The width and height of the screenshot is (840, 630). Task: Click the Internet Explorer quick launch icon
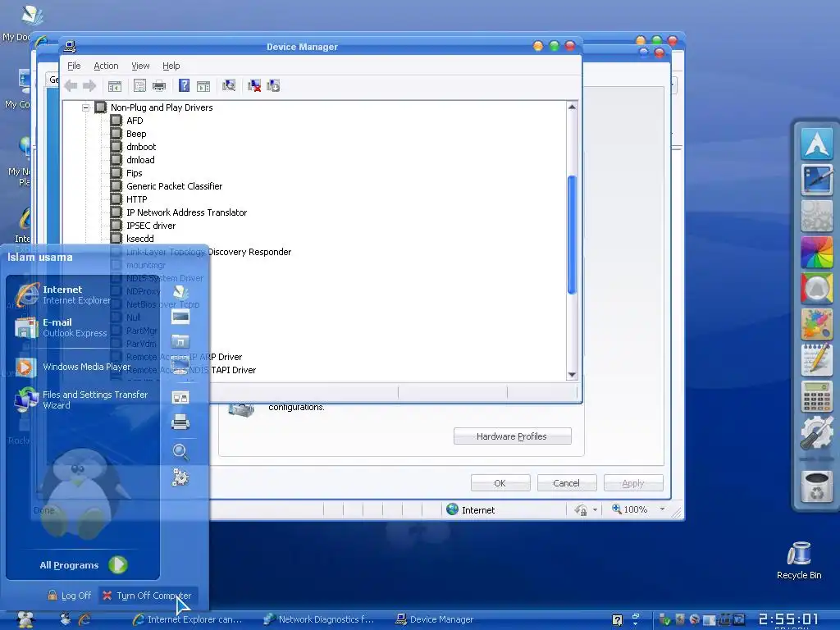click(84, 619)
